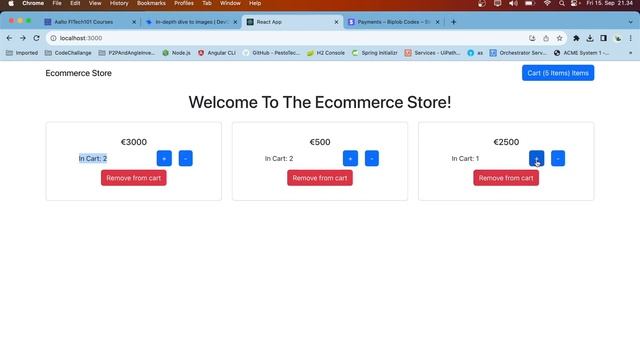Go forward with the browser forward arrow

23,38
